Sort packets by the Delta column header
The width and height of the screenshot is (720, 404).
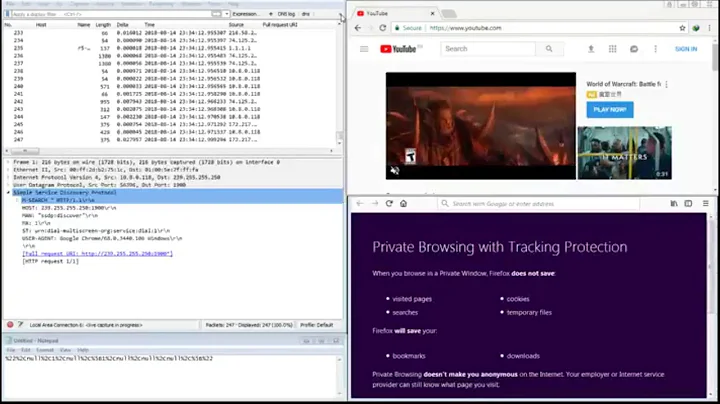point(122,25)
